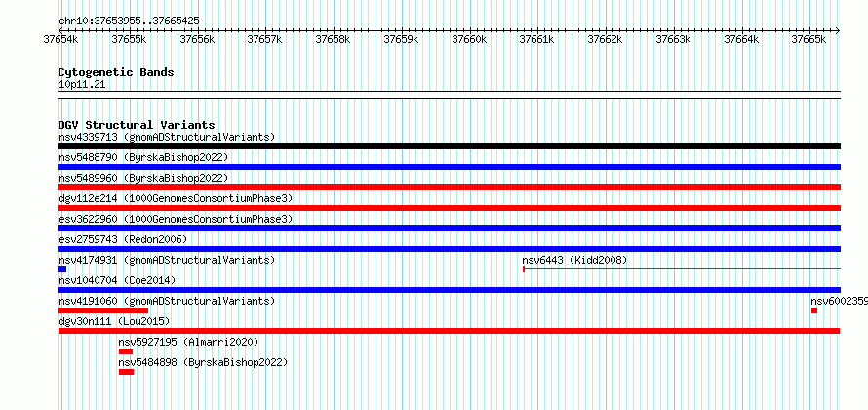The image size is (868, 410).
Task: Click the 37662k ruler tick label
Action: (x=605, y=39)
